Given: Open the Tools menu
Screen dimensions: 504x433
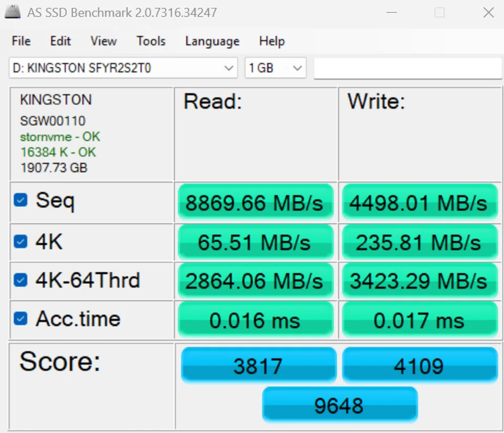Looking at the screenshot, I should [151, 41].
